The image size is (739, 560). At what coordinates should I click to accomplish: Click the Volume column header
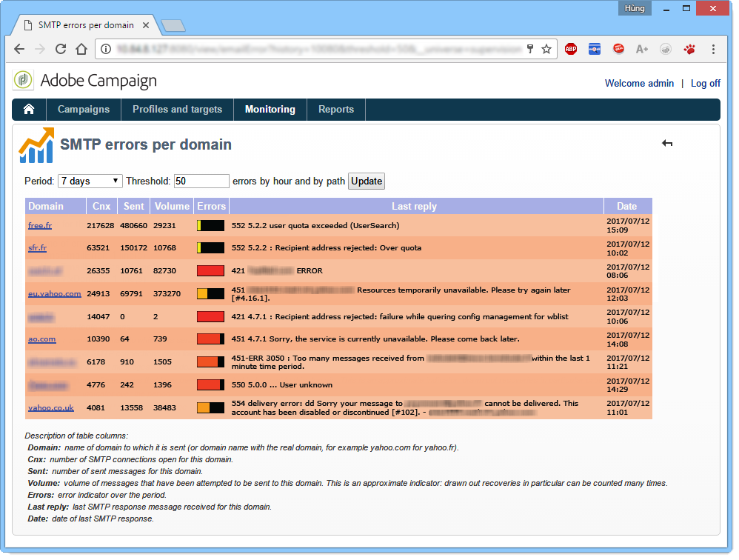point(172,206)
